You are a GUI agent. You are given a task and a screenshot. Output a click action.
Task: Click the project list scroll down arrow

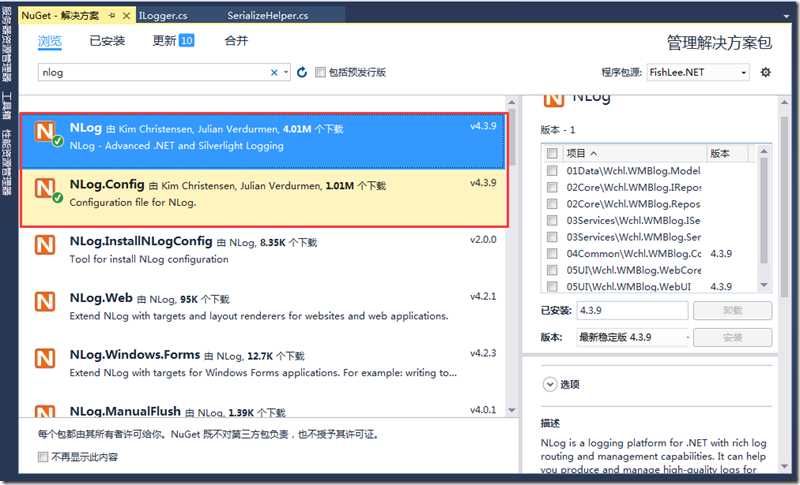point(764,285)
